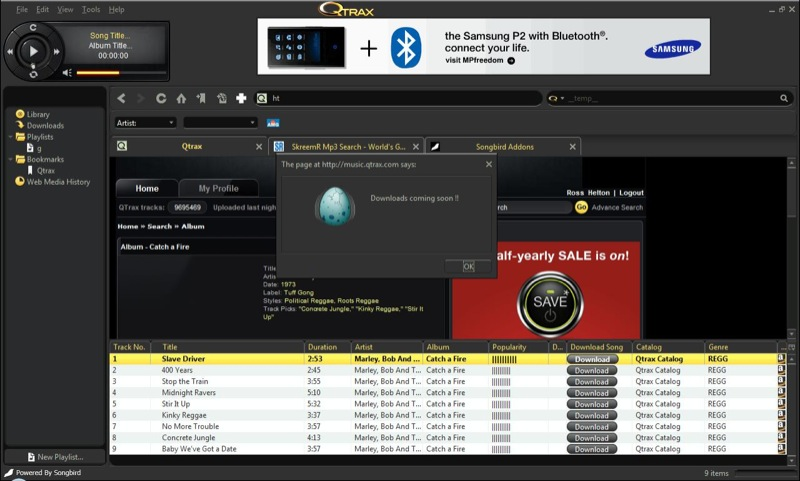
Task: Select the Home page tab
Action: pos(147,188)
